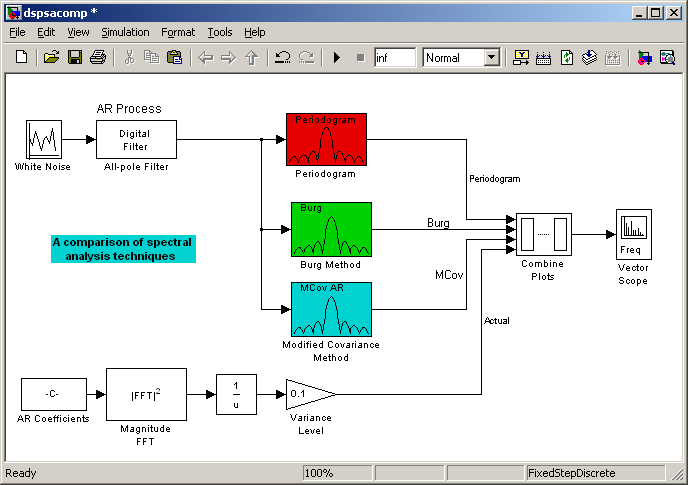Open a model with the folder icon
Viewport: 688px width, 485px height.
[x=52, y=58]
